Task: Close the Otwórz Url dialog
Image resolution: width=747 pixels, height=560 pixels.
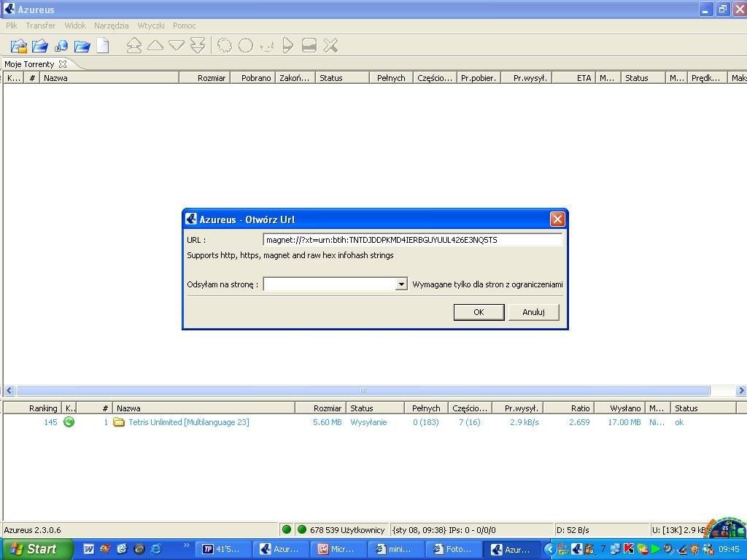Action: pyautogui.click(x=557, y=219)
